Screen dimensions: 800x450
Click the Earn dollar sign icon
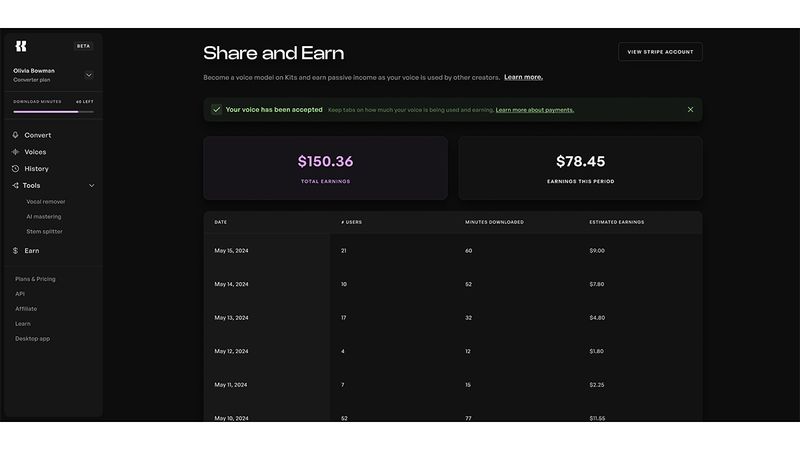pos(15,251)
